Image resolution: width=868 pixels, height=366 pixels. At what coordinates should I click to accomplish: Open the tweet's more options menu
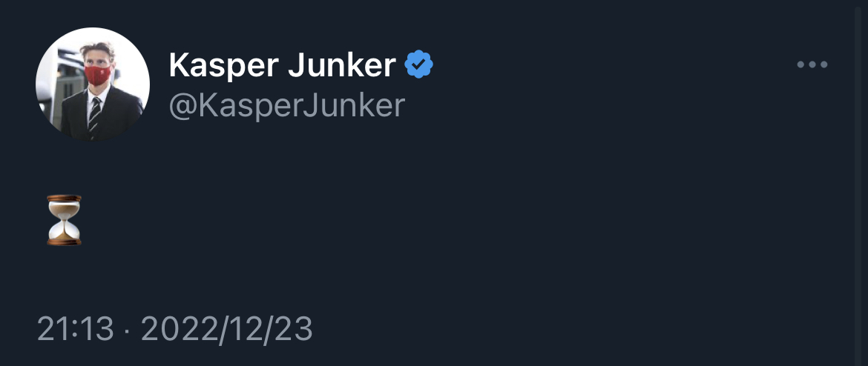pyautogui.click(x=812, y=65)
